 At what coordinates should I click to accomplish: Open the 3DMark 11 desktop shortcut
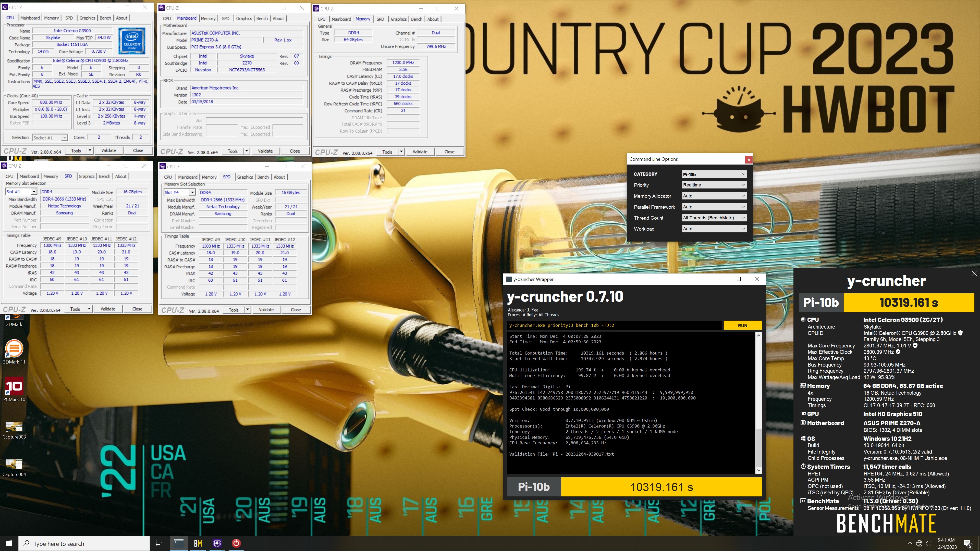(x=14, y=352)
